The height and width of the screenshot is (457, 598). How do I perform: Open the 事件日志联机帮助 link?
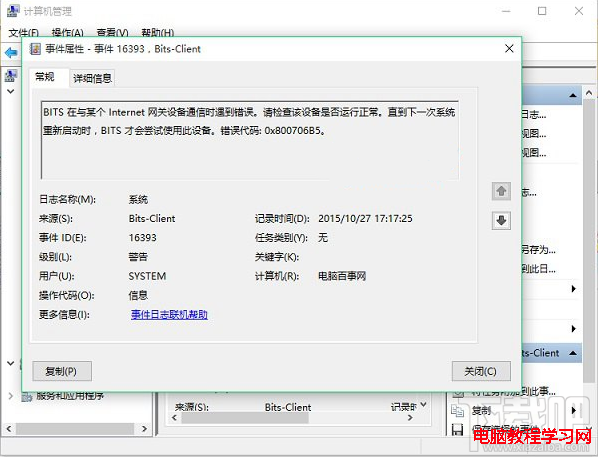(169, 315)
